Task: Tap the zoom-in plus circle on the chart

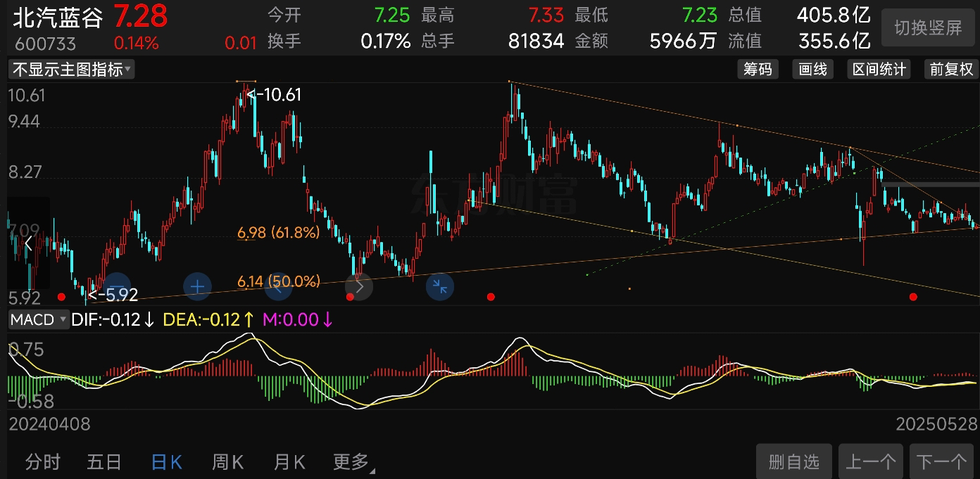Action: point(198,287)
